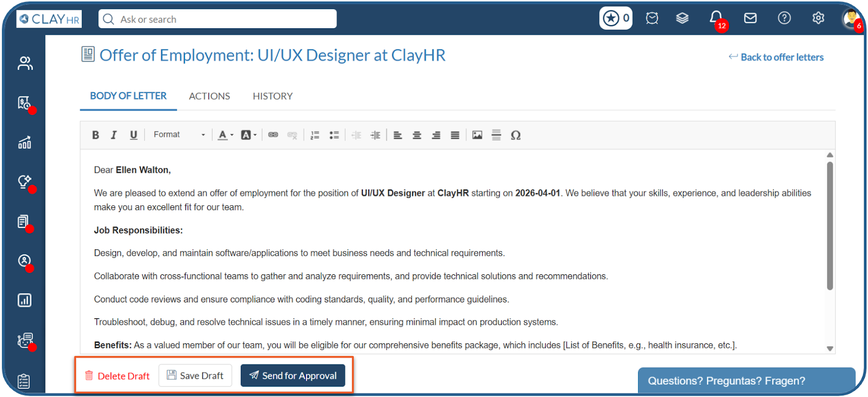This screenshot has width=868, height=397.
Task: Toggle italic formatting in editor toolbar
Action: [x=114, y=135]
